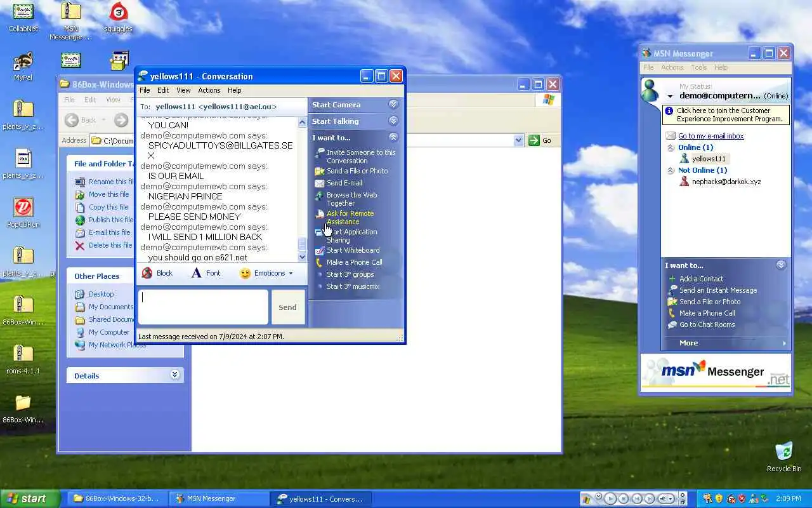Collapse the Start Talking section
This screenshot has height=508, width=812.
pyautogui.click(x=393, y=121)
